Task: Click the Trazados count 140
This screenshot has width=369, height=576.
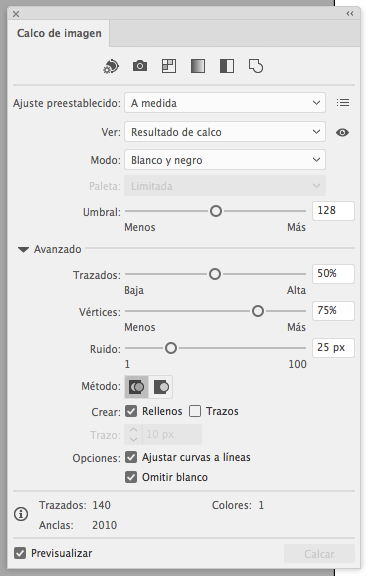Action: pyautogui.click(x=101, y=505)
